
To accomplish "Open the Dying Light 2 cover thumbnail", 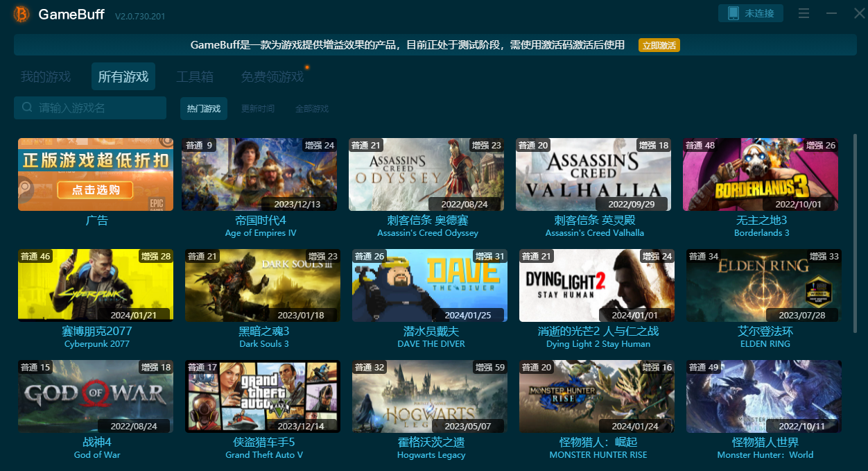I will click(x=597, y=285).
